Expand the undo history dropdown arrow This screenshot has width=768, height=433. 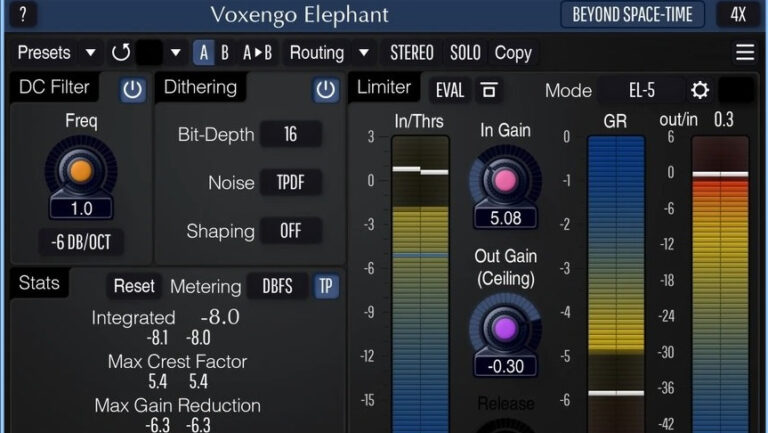[175, 52]
